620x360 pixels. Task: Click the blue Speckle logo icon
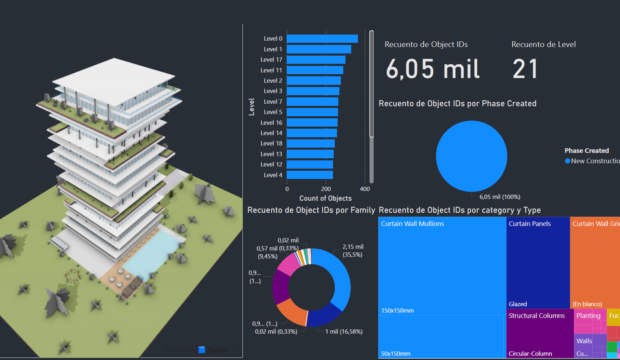click(x=202, y=350)
